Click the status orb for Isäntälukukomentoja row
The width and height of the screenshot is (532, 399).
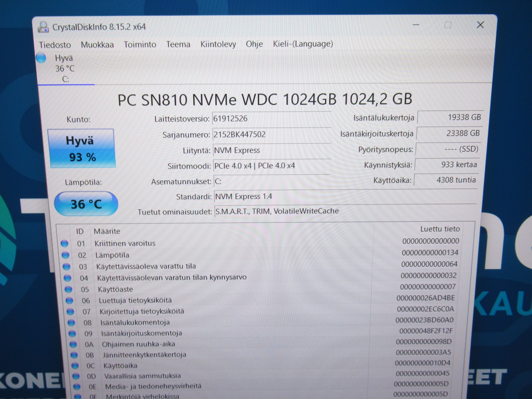pos(71,323)
